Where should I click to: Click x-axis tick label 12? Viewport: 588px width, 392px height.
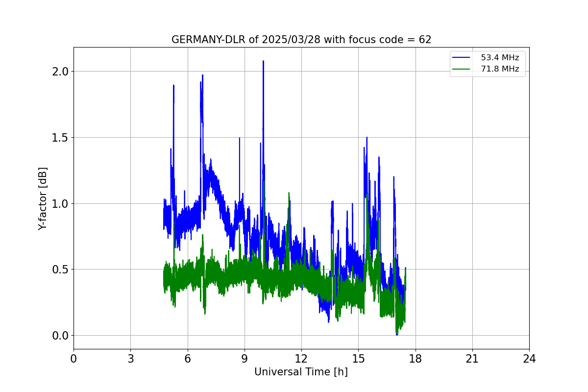pos(301,359)
